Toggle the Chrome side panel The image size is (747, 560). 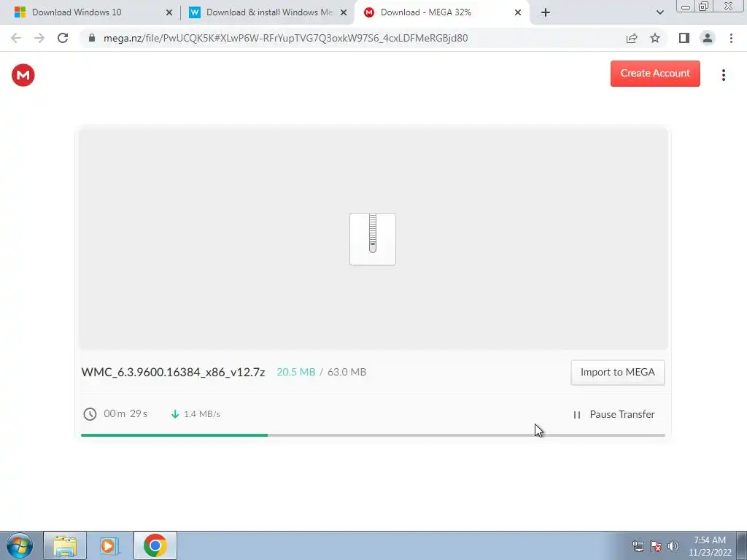[684, 38]
